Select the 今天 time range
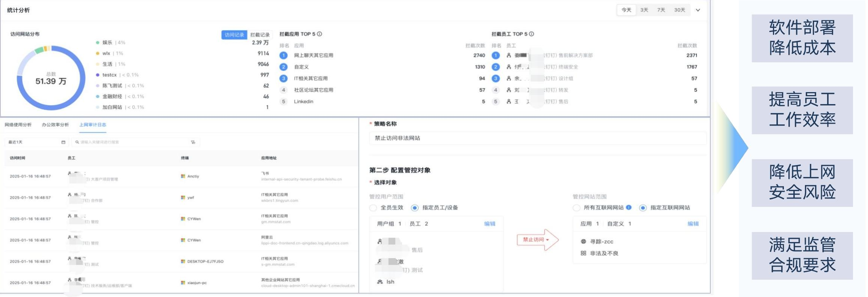 coord(626,10)
